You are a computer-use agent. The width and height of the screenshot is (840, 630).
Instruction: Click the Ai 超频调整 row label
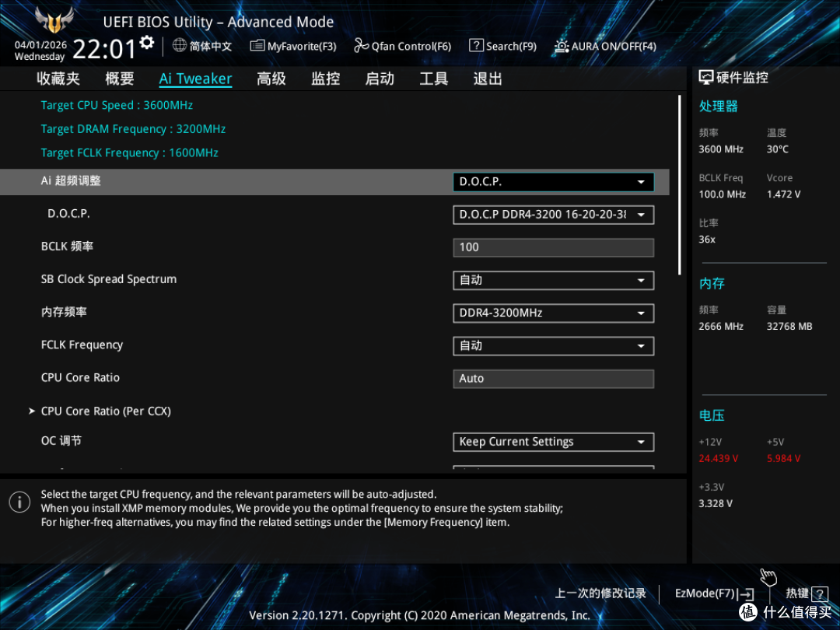(x=71, y=180)
